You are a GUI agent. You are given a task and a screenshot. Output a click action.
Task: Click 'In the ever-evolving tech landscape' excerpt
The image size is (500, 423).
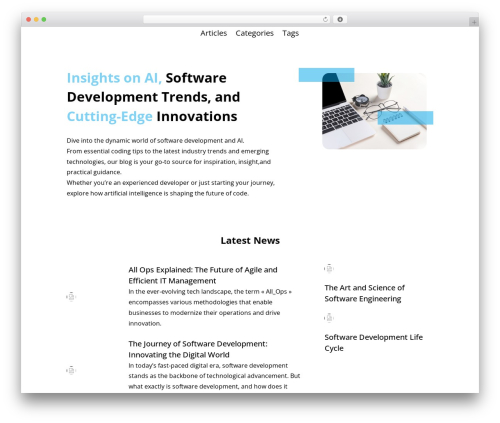tap(210, 307)
